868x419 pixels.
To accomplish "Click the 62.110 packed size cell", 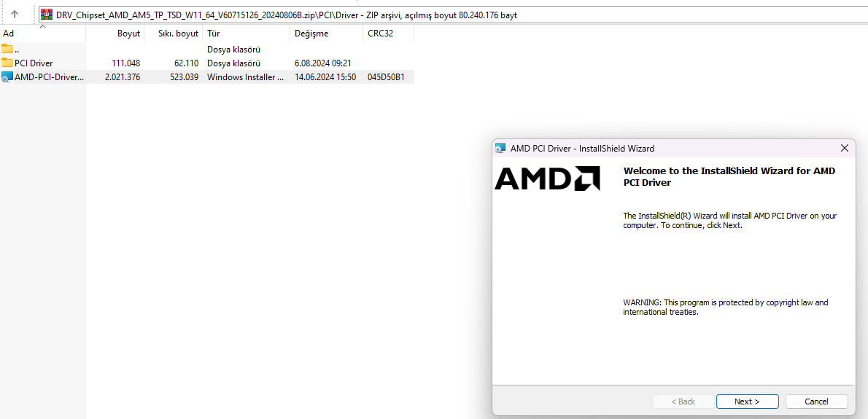I will pyautogui.click(x=187, y=63).
